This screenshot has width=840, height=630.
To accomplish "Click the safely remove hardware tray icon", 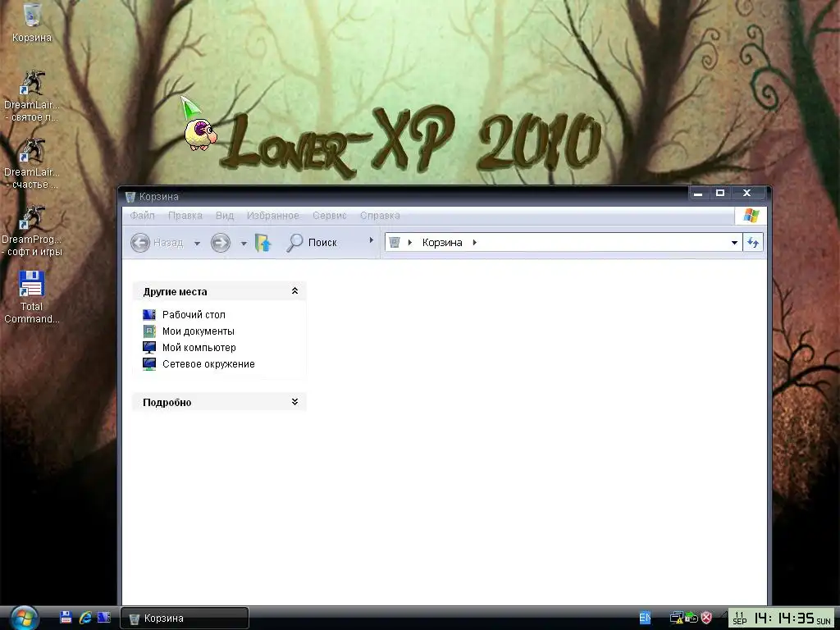I will pos(691,619).
